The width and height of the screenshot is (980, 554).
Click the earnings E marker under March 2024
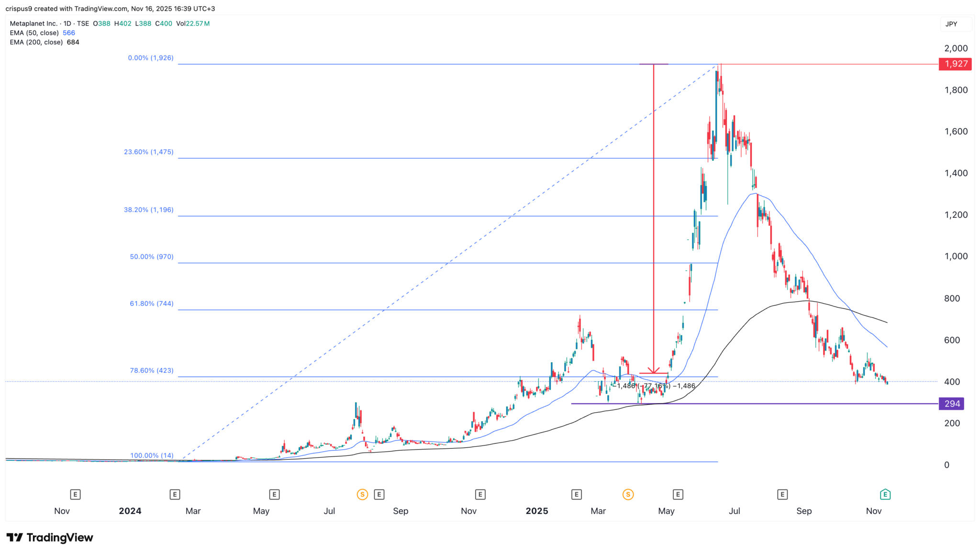(x=175, y=495)
